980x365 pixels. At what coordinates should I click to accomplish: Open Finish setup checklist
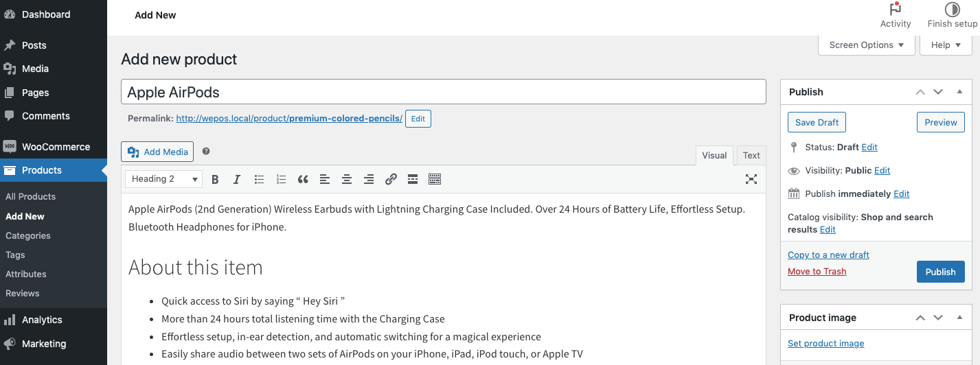pos(952,15)
